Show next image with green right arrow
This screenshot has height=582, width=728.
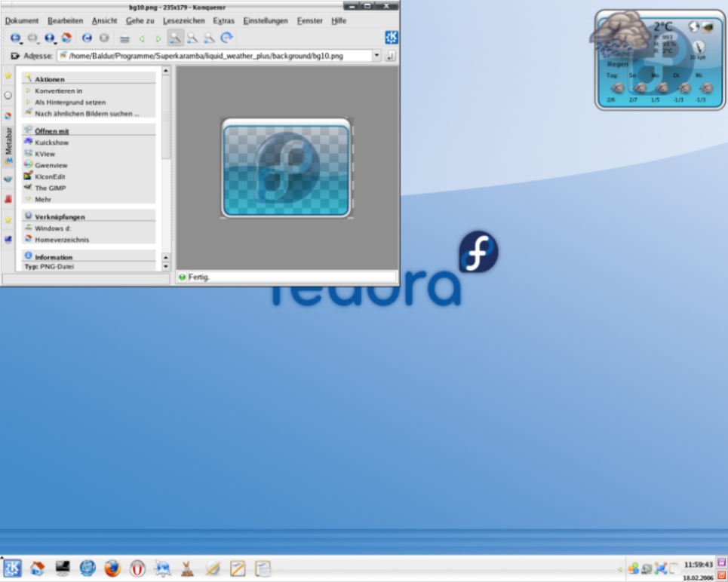coord(158,39)
